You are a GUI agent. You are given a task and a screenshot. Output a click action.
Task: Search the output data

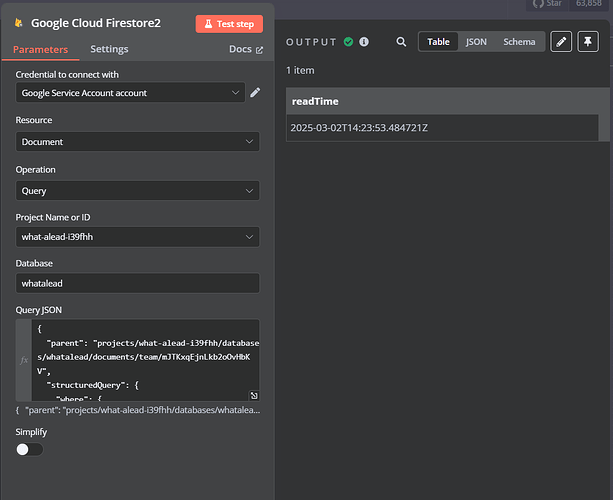[401, 42]
